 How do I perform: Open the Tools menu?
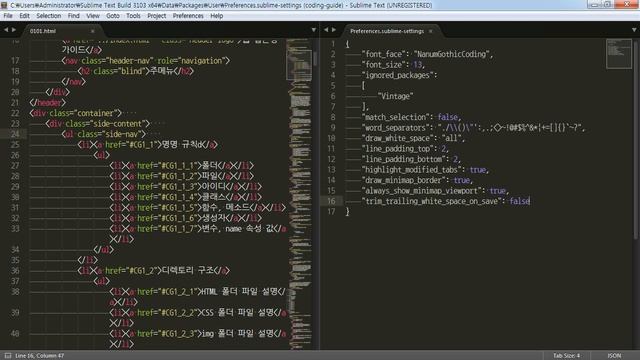click(133, 16)
